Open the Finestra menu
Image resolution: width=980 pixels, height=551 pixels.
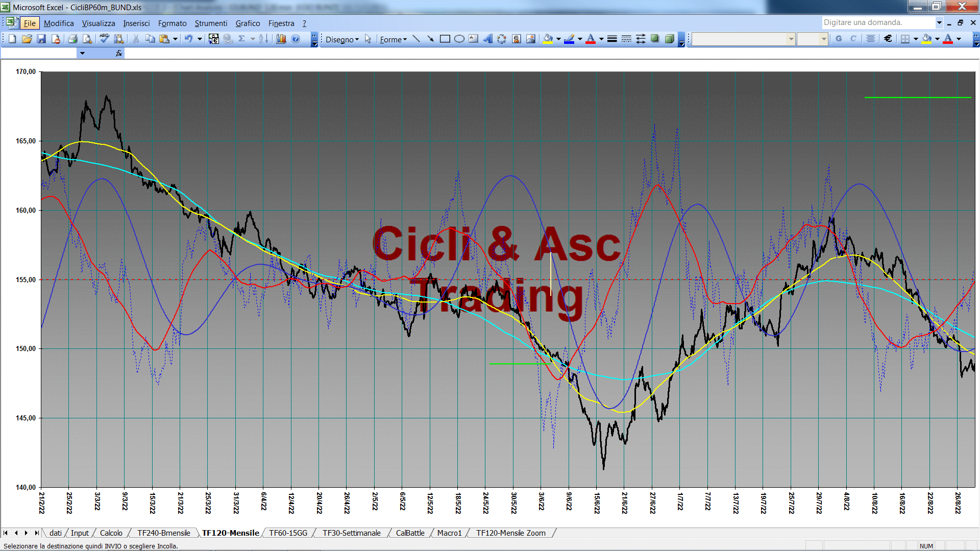(281, 23)
